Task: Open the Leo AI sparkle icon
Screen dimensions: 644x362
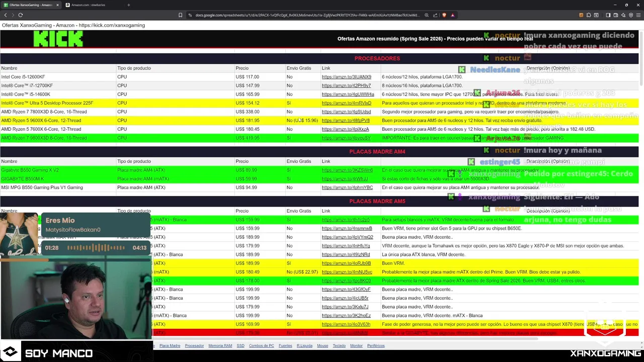Action: (623, 15)
